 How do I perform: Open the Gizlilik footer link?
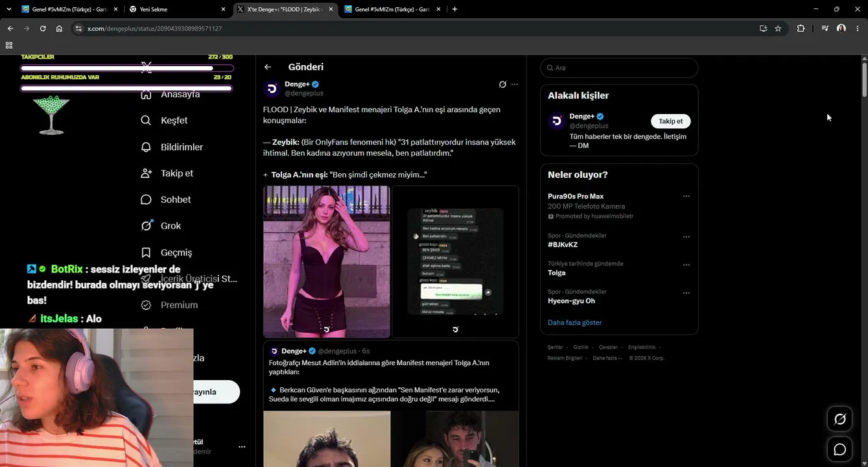[581, 348]
